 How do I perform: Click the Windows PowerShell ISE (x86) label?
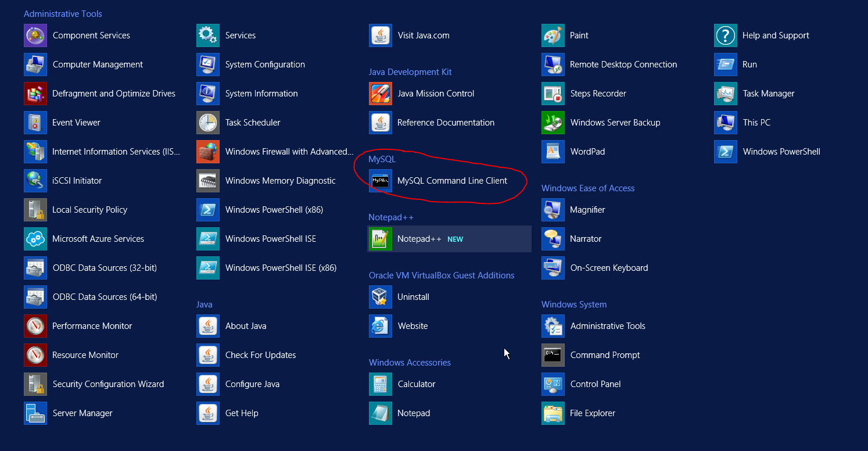pyautogui.click(x=281, y=268)
